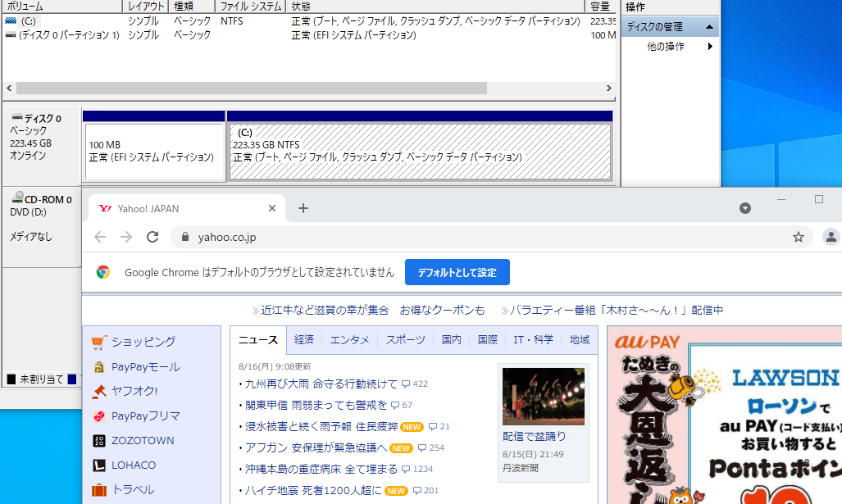Select the (C:) 223.35 GB NTFS partition block
Image resolution: width=842 pixels, height=504 pixels.
pyautogui.click(x=420, y=152)
